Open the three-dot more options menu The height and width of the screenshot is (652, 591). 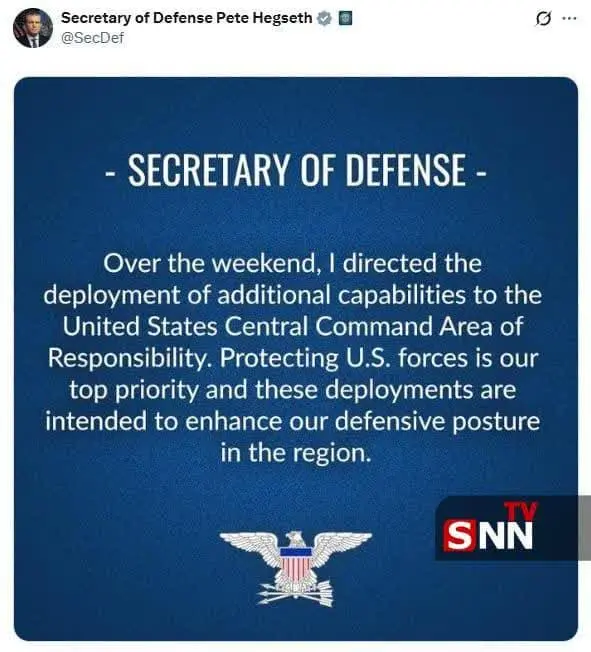coord(569,19)
